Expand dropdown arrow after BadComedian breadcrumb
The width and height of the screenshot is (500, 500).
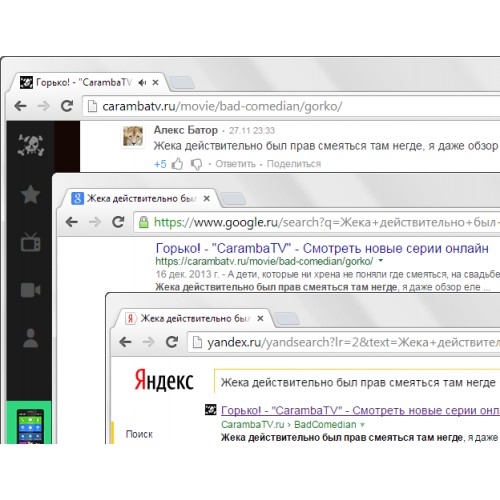click(362, 425)
